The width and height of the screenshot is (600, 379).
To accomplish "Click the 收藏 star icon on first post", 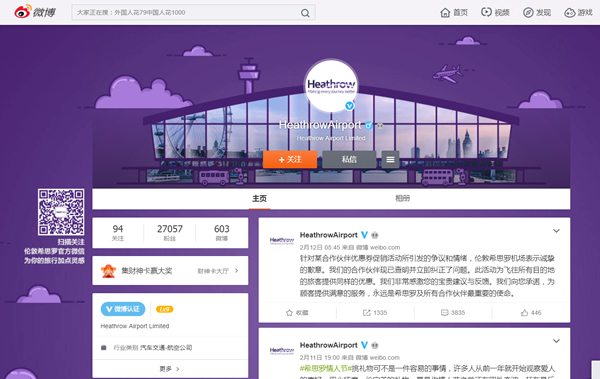I will [x=289, y=313].
